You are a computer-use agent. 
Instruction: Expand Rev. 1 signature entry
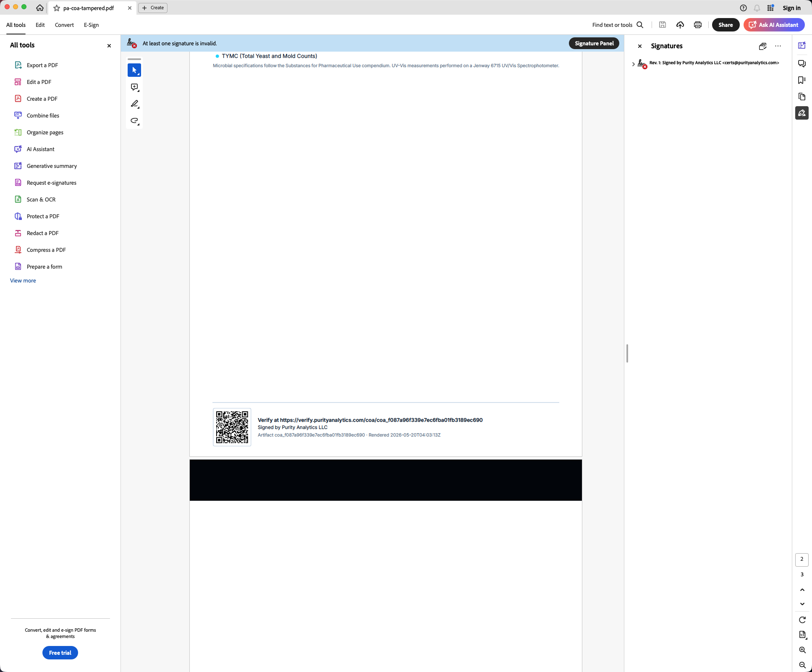tap(633, 64)
